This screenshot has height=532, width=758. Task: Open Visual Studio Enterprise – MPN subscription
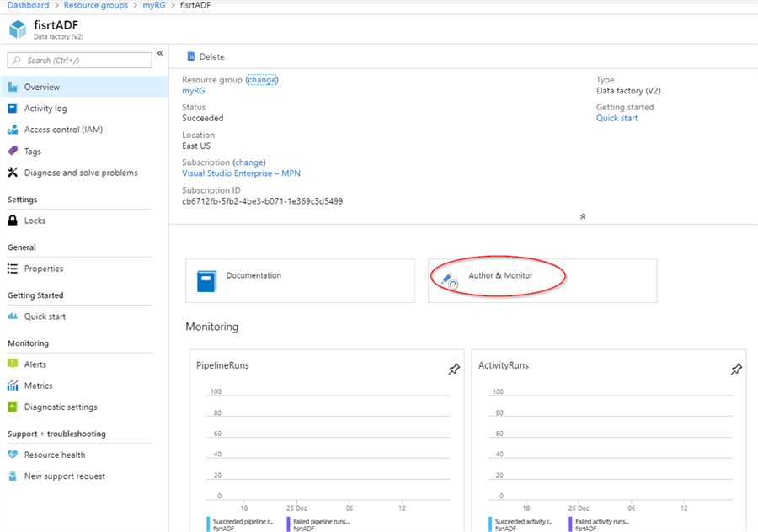coord(241,173)
